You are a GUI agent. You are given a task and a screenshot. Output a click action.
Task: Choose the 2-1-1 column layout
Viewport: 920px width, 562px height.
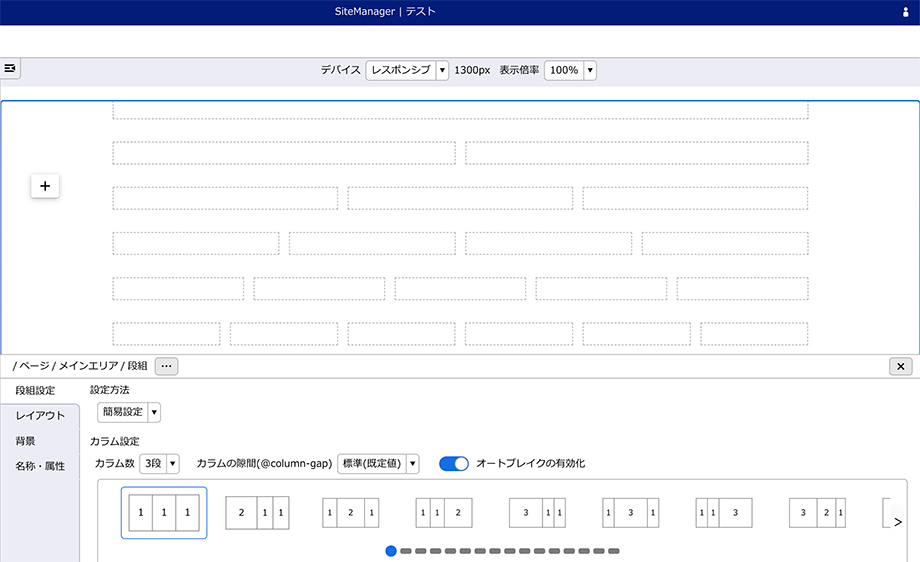tap(258, 513)
